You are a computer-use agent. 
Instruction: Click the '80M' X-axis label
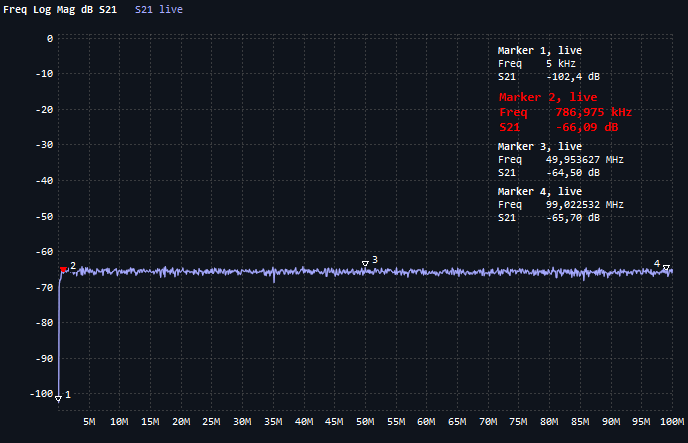(549, 422)
